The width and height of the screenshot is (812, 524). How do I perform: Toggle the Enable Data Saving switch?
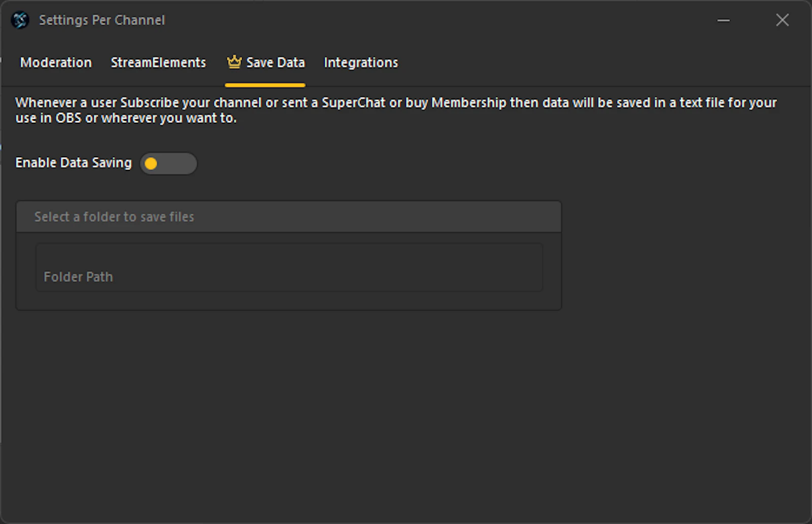tap(168, 163)
